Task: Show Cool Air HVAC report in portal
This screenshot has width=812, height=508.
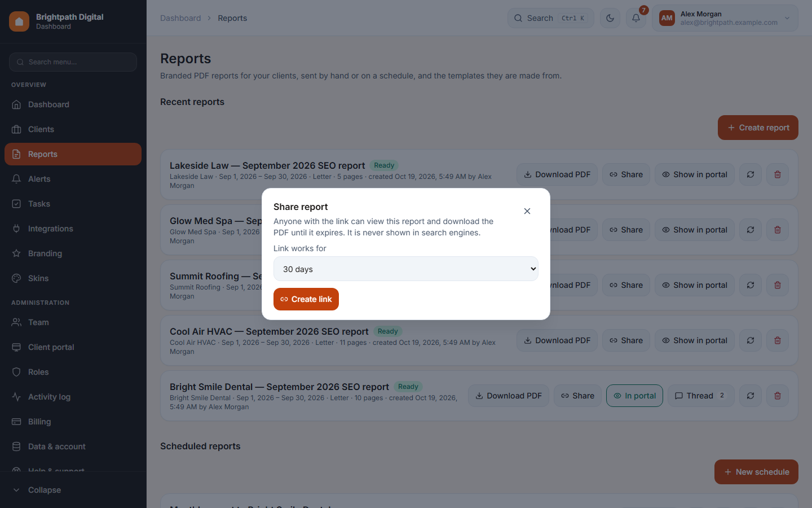Action: (695, 340)
